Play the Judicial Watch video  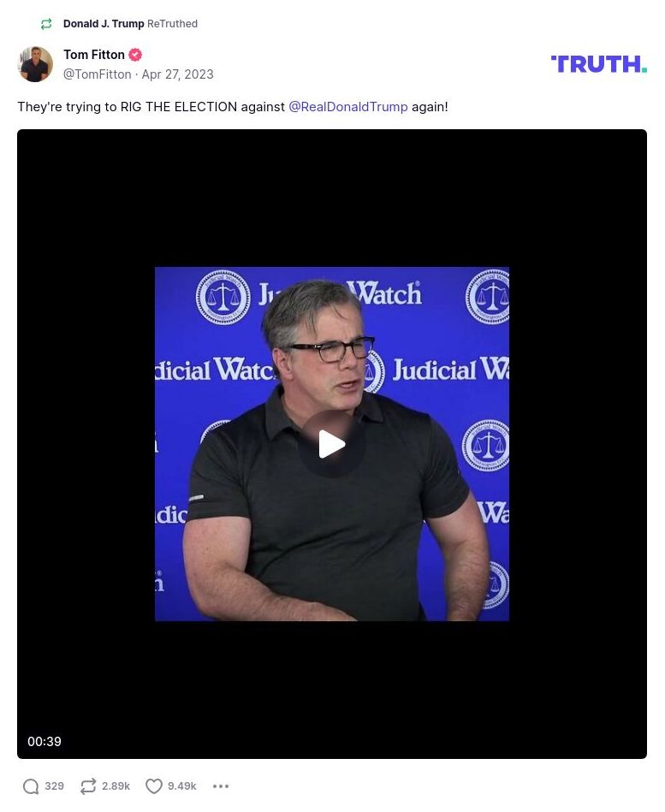tap(331, 444)
